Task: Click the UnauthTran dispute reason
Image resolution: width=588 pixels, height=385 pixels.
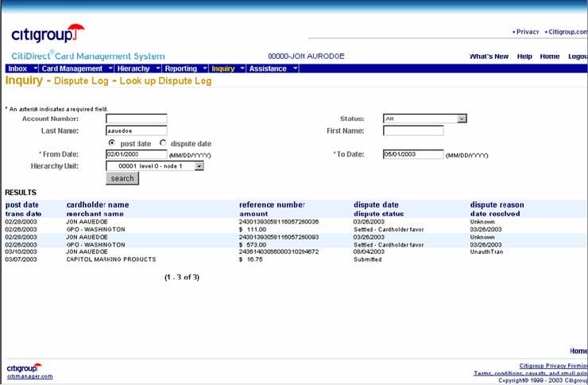Action: pyautogui.click(x=486, y=252)
